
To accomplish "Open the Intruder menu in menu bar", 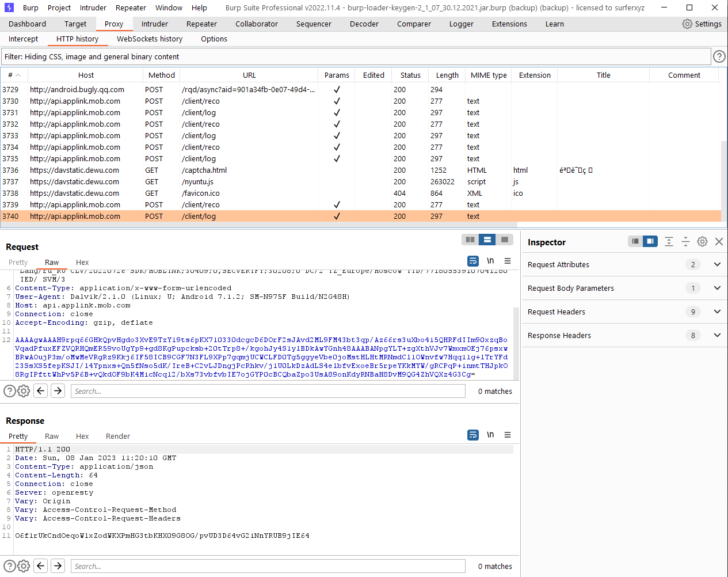I will (93, 7).
